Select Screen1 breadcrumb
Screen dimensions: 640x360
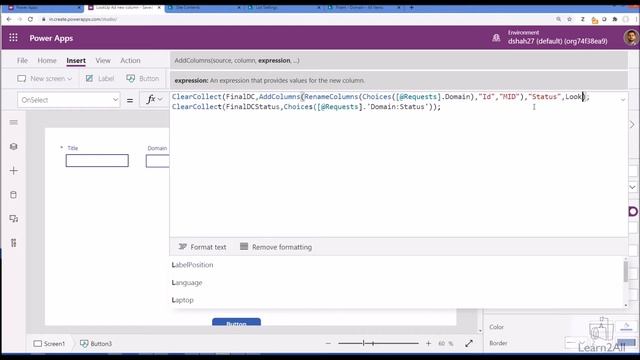(49, 344)
